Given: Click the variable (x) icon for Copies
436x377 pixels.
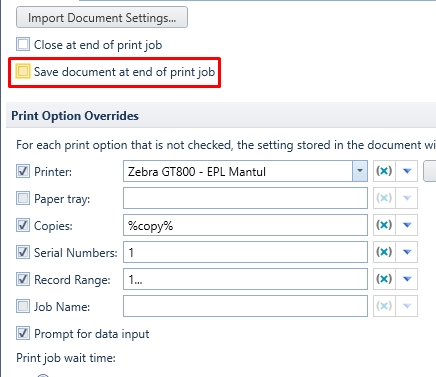Looking at the screenshot, I should [384, 225].
